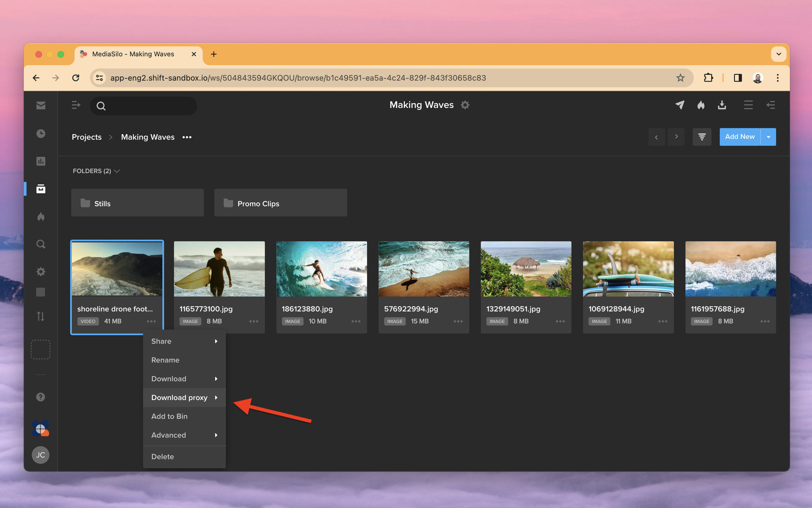812x508 pixels.
Task: Click the Add New button
Action: point(740,137)
